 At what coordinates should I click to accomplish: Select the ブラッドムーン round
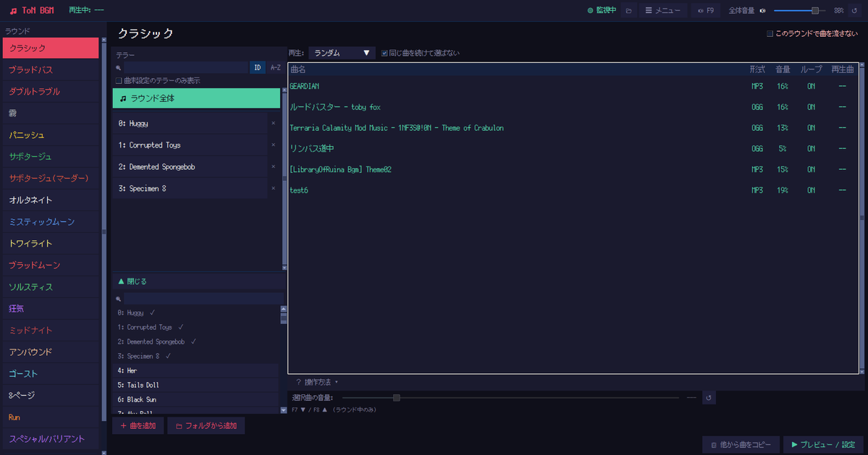point(51,265)
